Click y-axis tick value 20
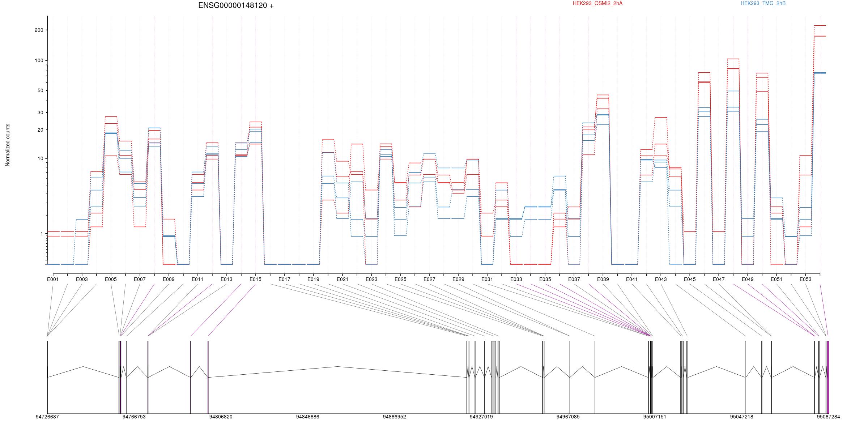 [40, 130]
